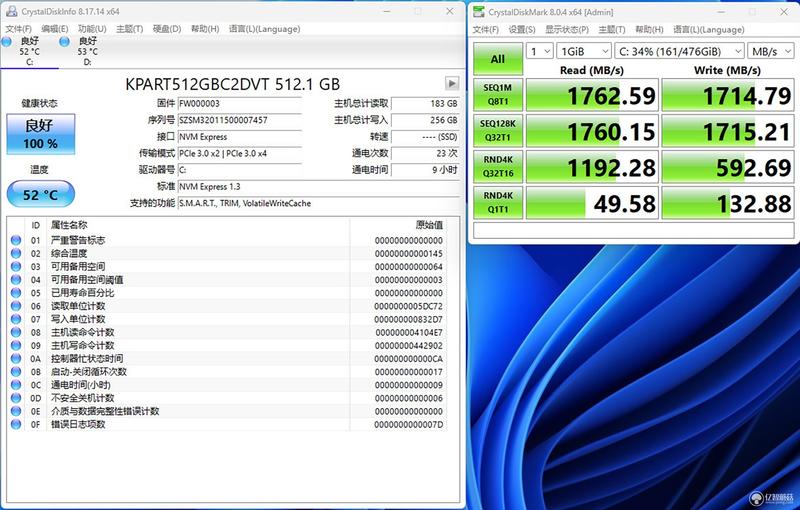Click the CrystalDiskInfo app icon in title bar
Viewport: 800px width, 510px height.
[x=11, y=11]
